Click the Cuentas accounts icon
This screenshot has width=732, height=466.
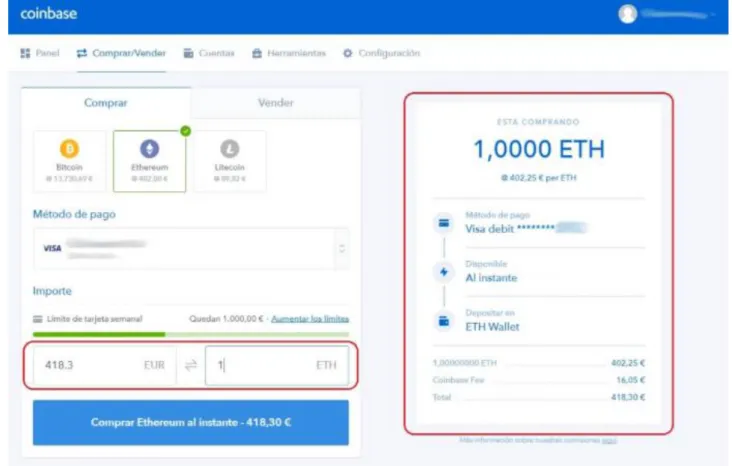tap(188, 53)
